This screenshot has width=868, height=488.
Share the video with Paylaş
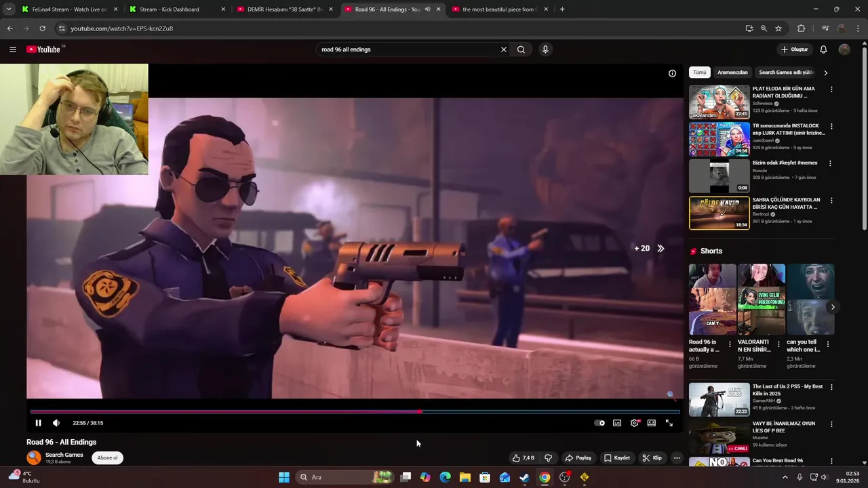(578, 458)
